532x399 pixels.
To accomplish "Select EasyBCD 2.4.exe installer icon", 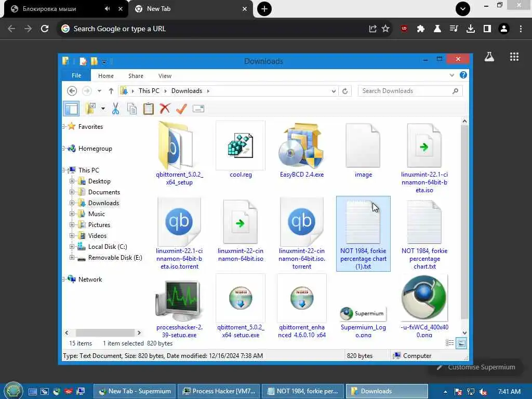I will click(302, 150).
